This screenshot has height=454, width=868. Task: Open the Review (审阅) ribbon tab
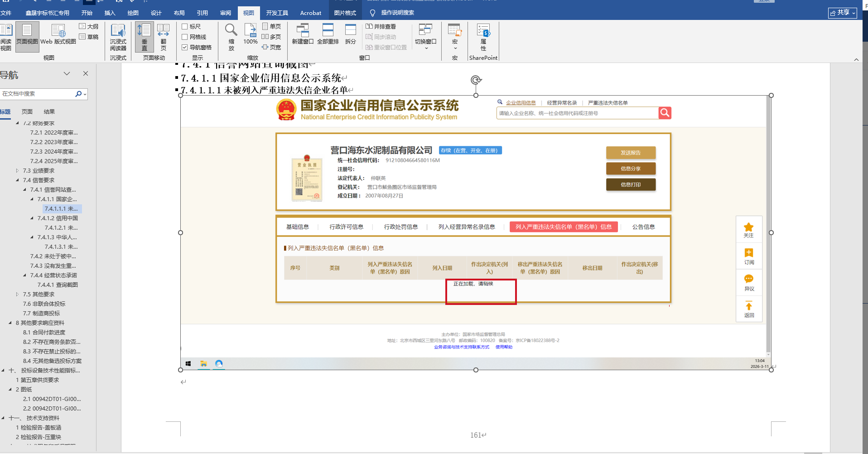pyautogui.click(x=226, y=13)
